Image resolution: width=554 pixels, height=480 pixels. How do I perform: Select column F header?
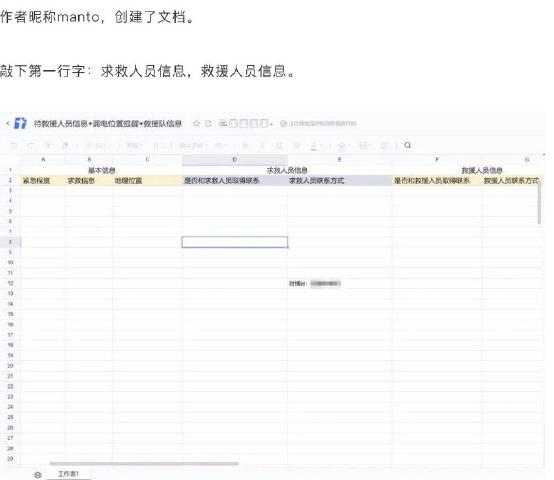click(x=437, y=160)
